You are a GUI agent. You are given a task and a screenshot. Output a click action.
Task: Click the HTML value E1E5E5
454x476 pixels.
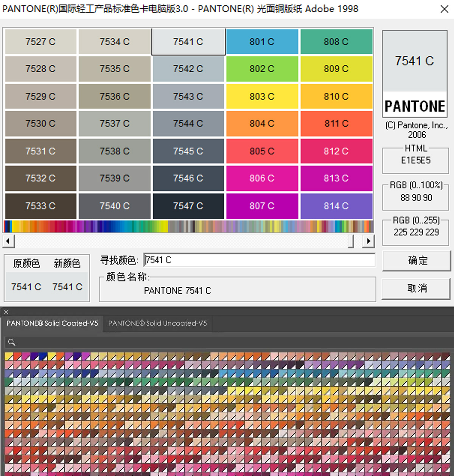coord(416,160)
